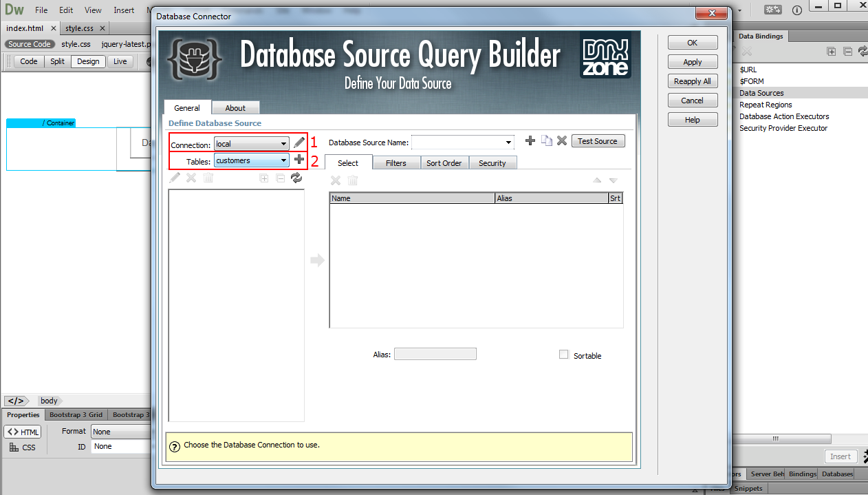Switch to Code view
The height and width of the screenshot is (495, 868).
click(x=29, y=61)
